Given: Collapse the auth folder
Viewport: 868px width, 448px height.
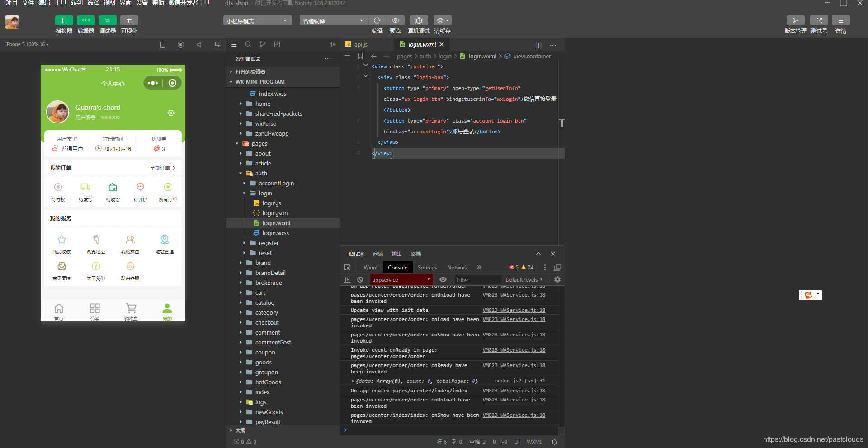Looking at the screenshot, I should point(261,173).
